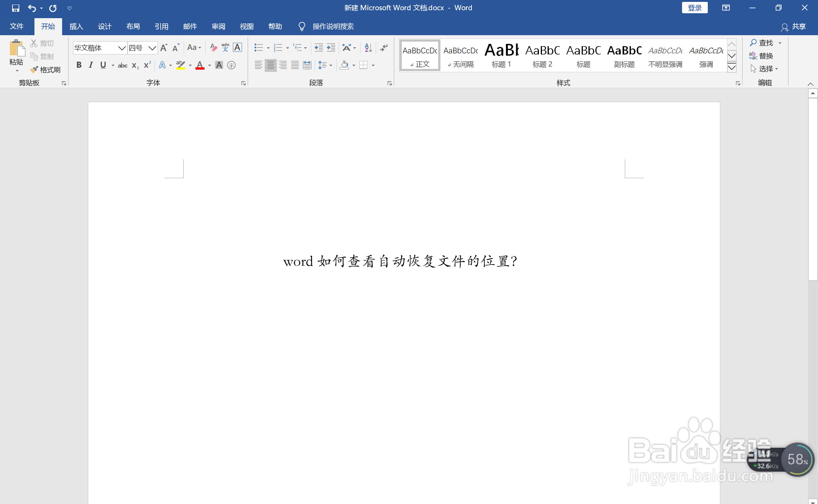Expand the styles gallery more arrow
The image size is (818, 504).
click(x=732, y=68)
